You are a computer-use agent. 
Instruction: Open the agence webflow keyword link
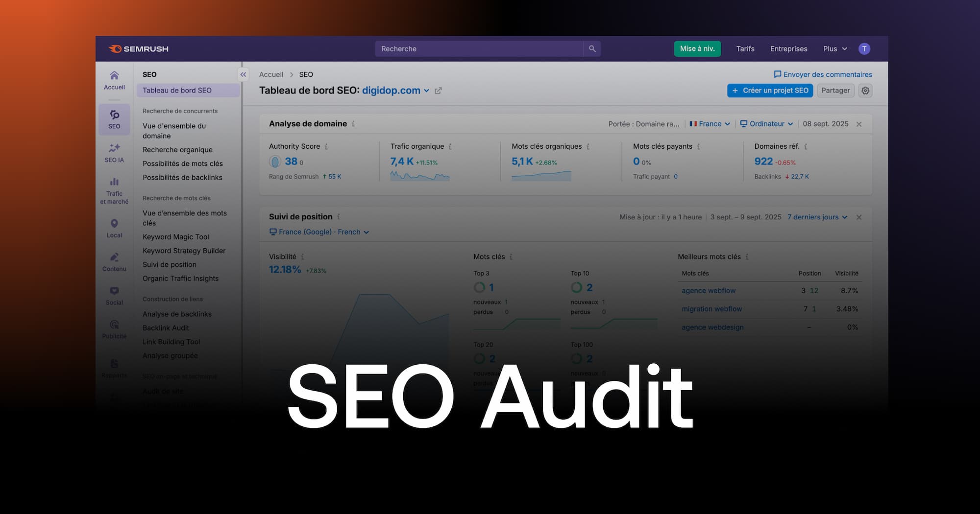708,290
